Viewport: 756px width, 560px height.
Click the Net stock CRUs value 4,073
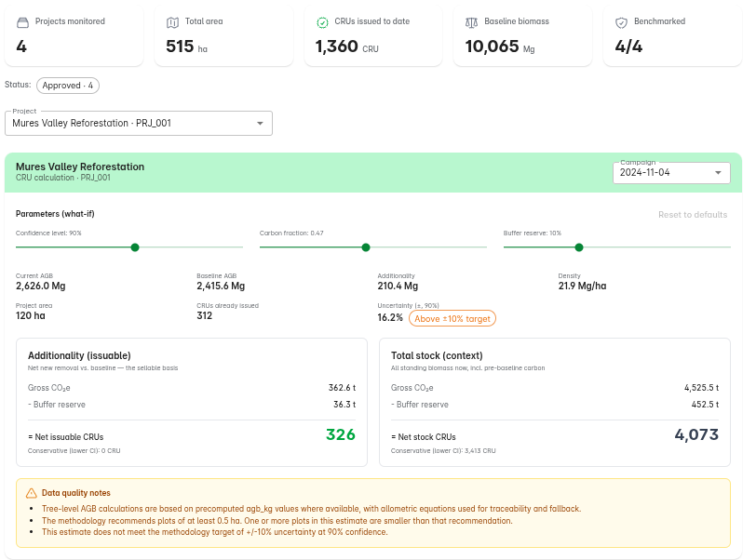coord(696,434)
